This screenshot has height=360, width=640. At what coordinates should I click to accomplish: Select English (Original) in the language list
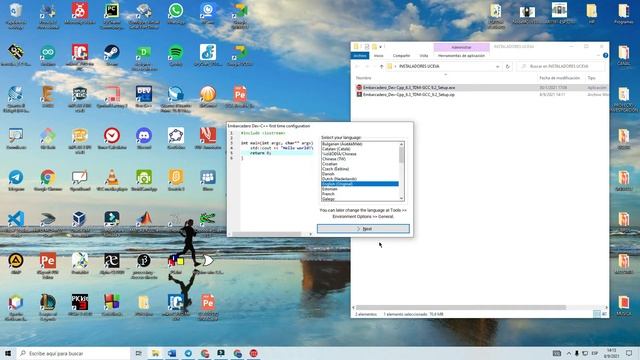(x=360, y=184)
